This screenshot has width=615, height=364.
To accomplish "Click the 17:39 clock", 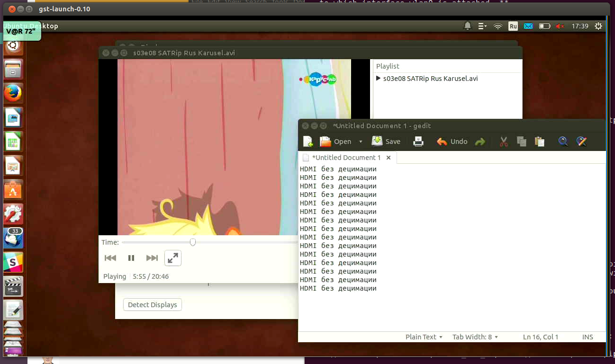I will [x=580, y=26].
